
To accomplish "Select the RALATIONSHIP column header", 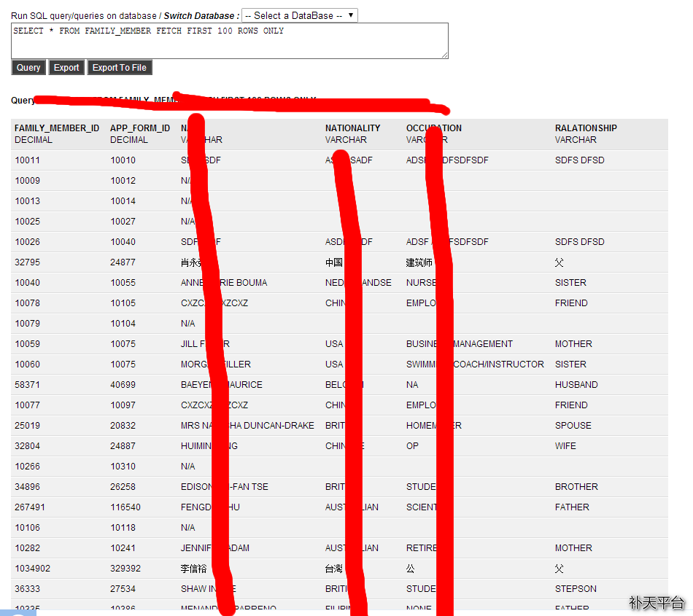I will point(586,128).
